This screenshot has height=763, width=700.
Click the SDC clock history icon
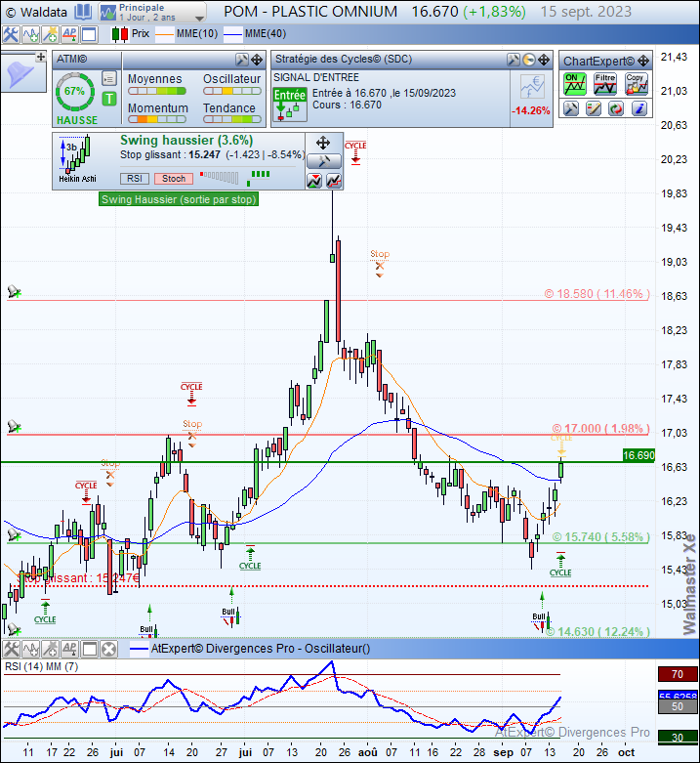pyautogui.click(x=528, y=60)
